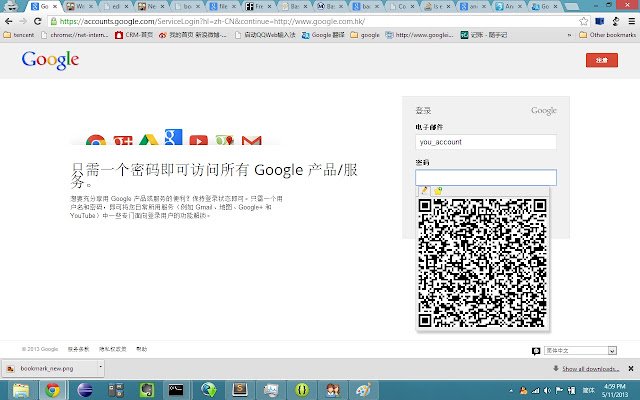640x400 pixels.
Task: Bookmark this page with the star icon
Action: pos(584,21)
